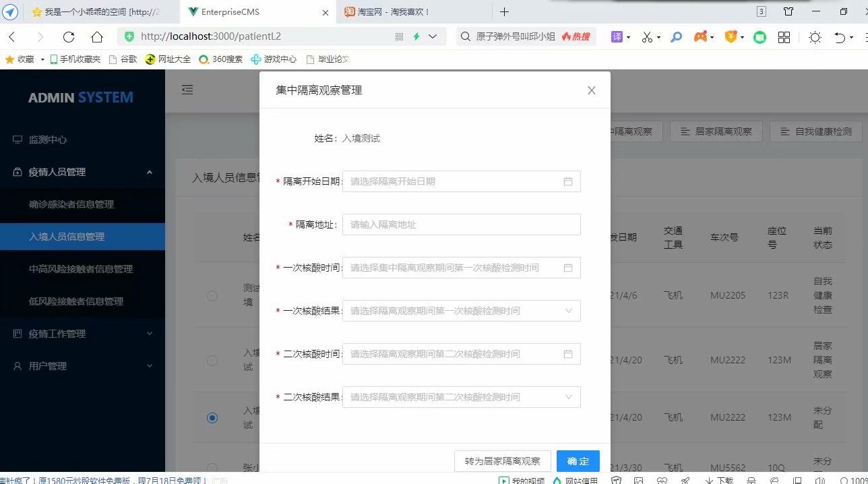Expand the scissors tool dropdown arrow
Image resolution: width=868 pixels, height=484 pixels.
(658, 38)
